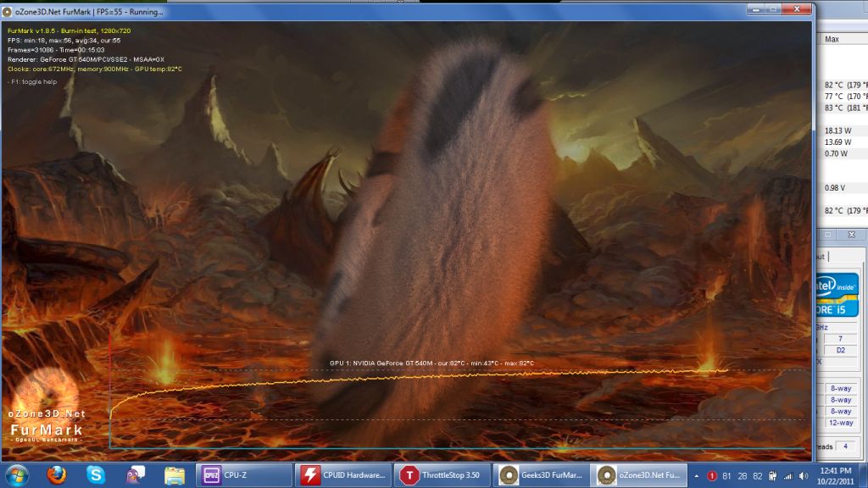Click the Max column header in HWMonitor
The image size is (868, 488).
click(832, 39)
